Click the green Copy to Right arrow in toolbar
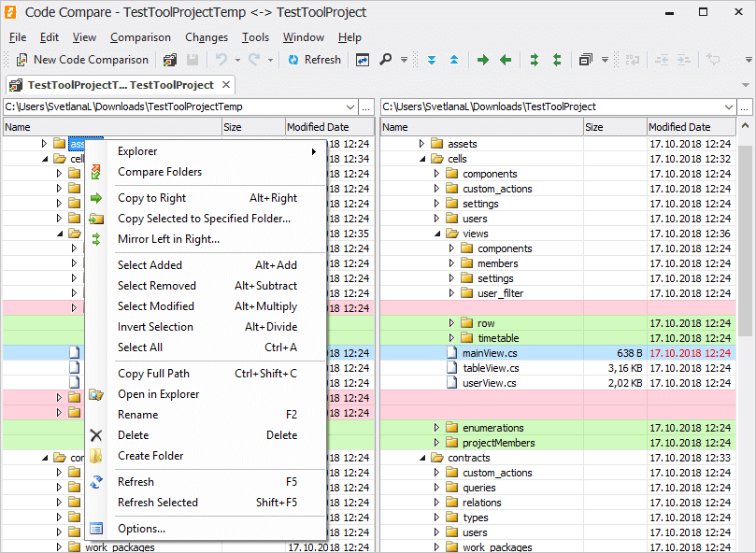756x553 pixels. click(483, 60)
